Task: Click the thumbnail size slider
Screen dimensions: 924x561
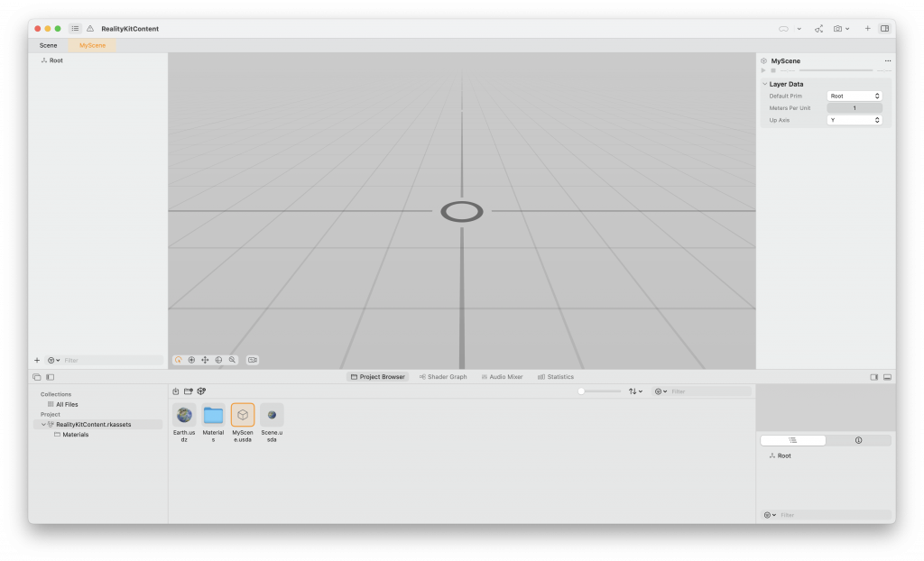Action: point(599,391)
